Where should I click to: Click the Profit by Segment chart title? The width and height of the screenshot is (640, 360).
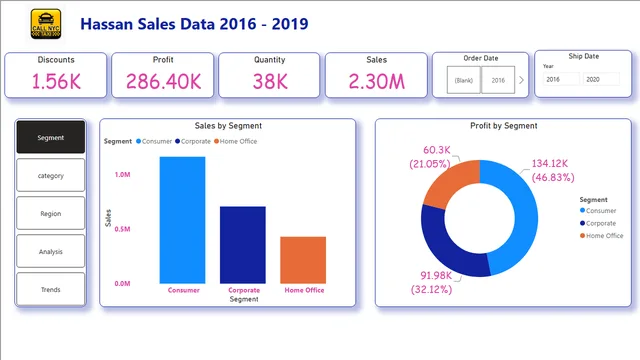(504, 126)
